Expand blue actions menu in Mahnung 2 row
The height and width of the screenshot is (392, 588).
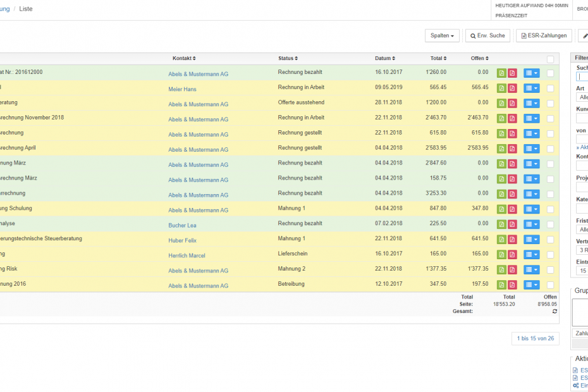tap(531, 270)
